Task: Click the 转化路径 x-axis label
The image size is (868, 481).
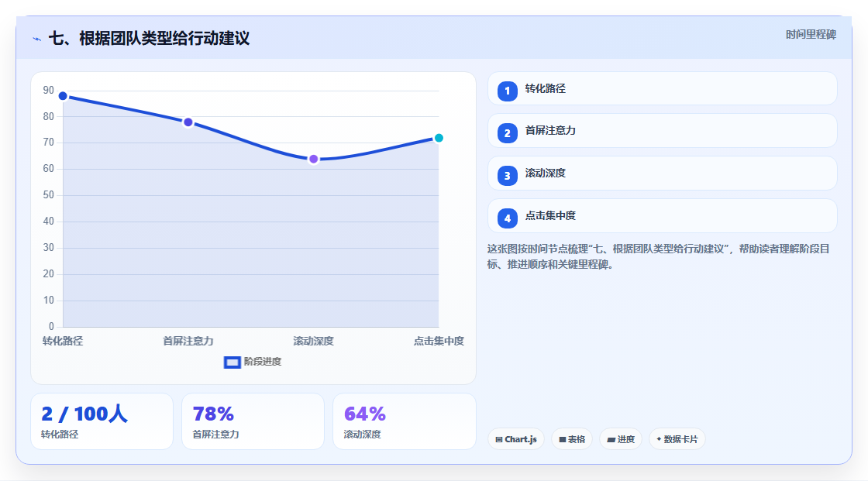Action: click(63, 341)
